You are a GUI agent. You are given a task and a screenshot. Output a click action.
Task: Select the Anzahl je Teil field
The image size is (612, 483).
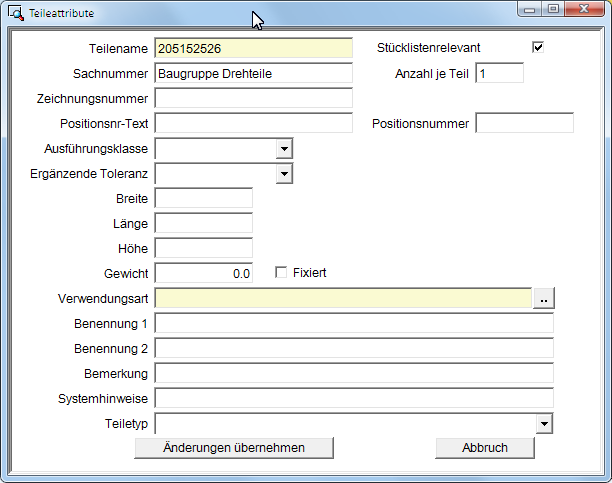tap(499, 73)
